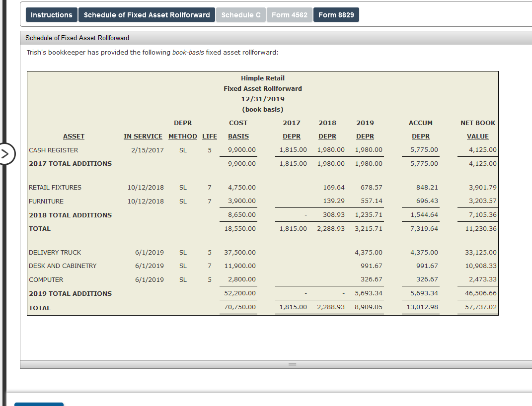Click the blue button at the bottom left
The width and height of the screenshot is (532, 406).
pos(39,404)
